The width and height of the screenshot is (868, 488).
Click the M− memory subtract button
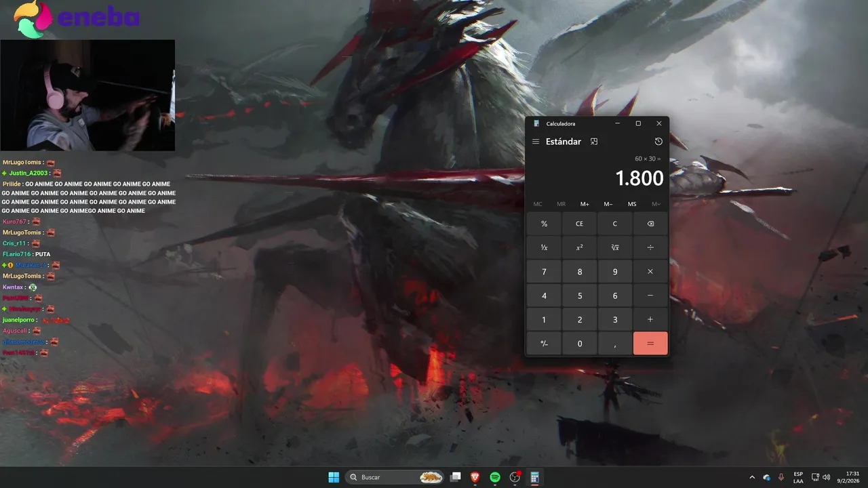608,204
